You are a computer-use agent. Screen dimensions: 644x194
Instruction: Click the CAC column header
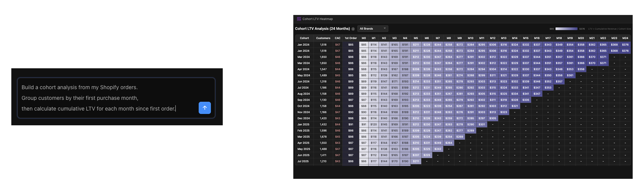pos(338,38)
